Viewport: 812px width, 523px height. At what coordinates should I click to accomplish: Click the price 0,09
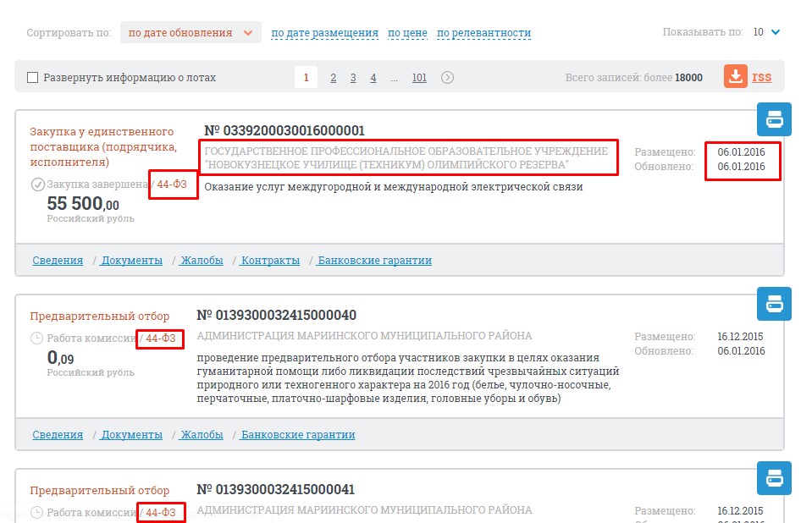click(x=61, y=358)
